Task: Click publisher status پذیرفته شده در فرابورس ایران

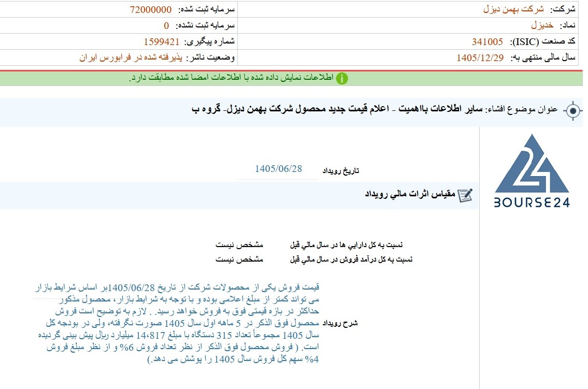Action: (131, 57)
